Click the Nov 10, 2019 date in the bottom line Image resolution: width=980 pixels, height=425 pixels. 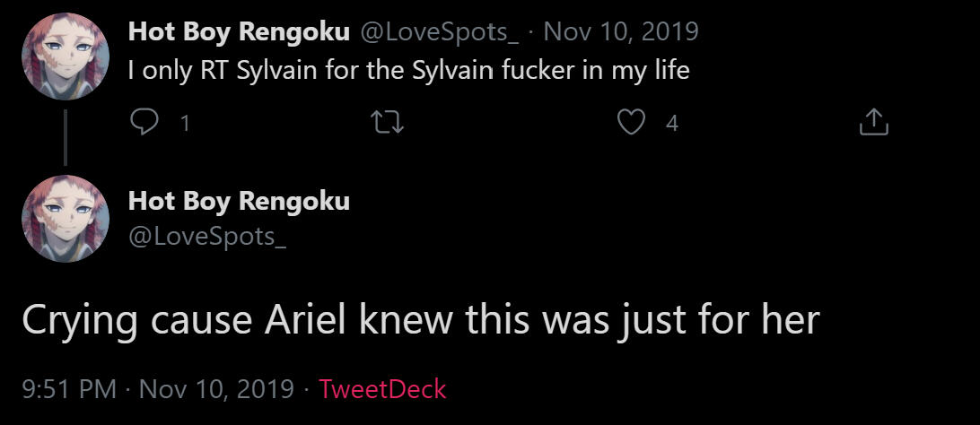(216, 389)
